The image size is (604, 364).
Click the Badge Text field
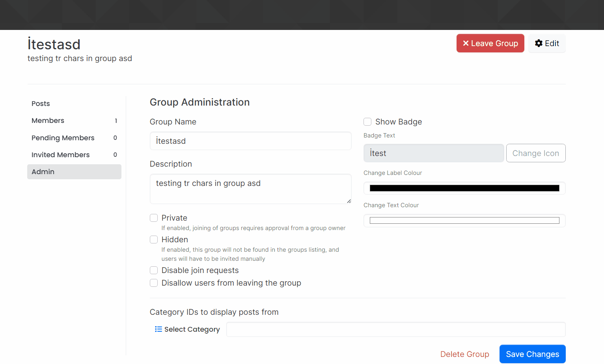(434, 153)
